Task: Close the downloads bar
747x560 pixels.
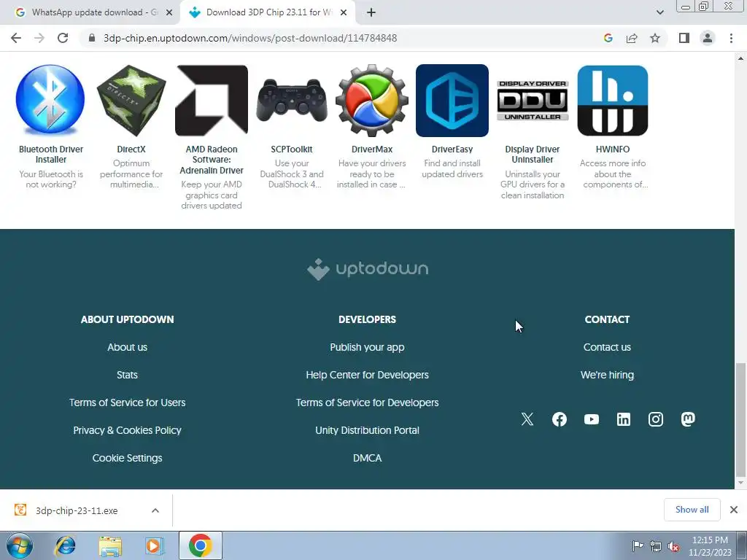Action: [x=734, y=510]
